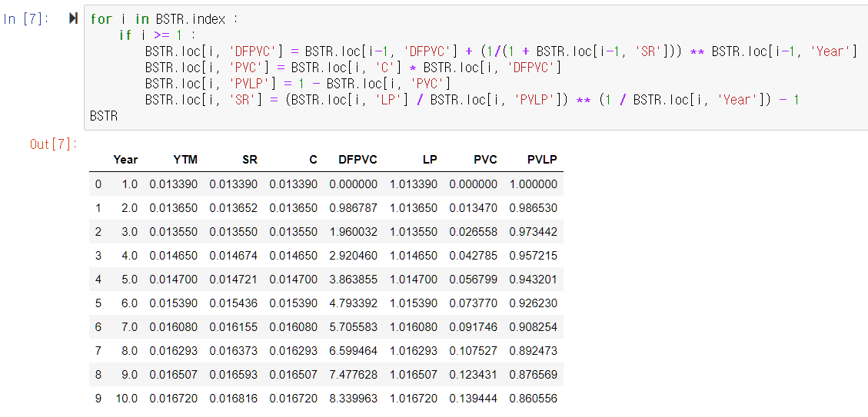Click the DFPVC column header
Image resolution: width=868 pixels, height=417 pixels.
tap(358, 160)
